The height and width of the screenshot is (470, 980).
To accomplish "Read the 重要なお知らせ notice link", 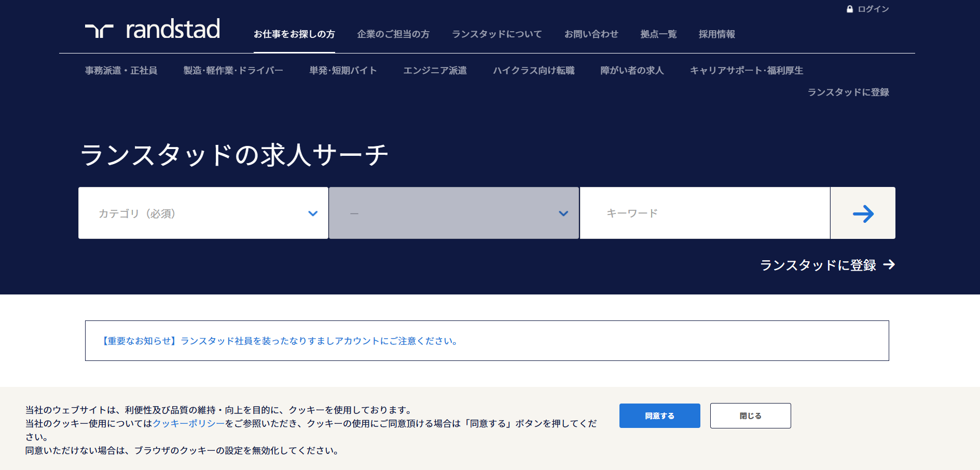I will (279, 341).
